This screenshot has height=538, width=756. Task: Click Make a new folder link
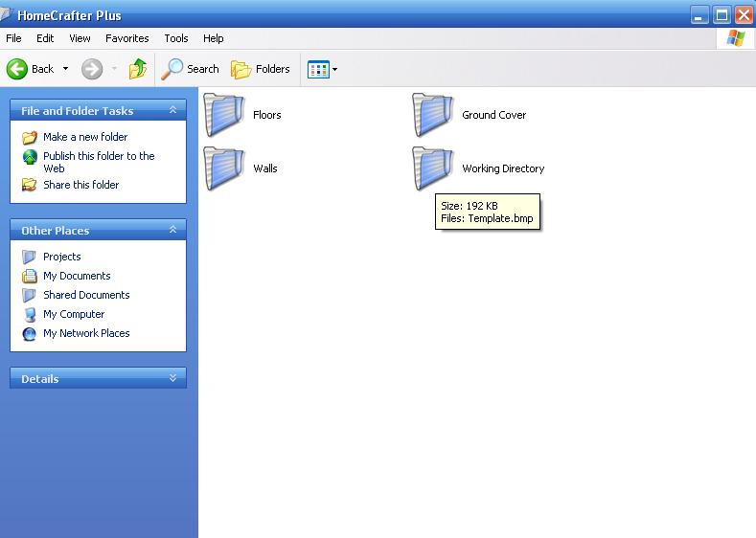tap(85, 137)
